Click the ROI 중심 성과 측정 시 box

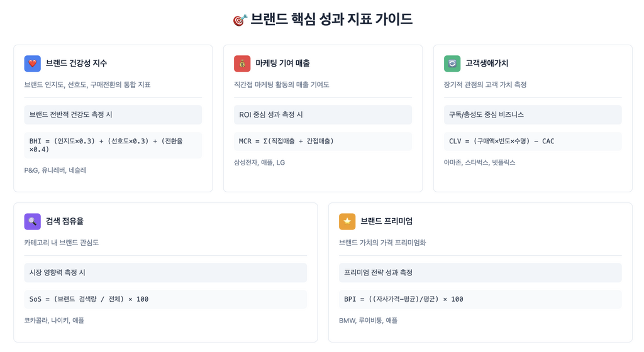[x=323, y=115]
